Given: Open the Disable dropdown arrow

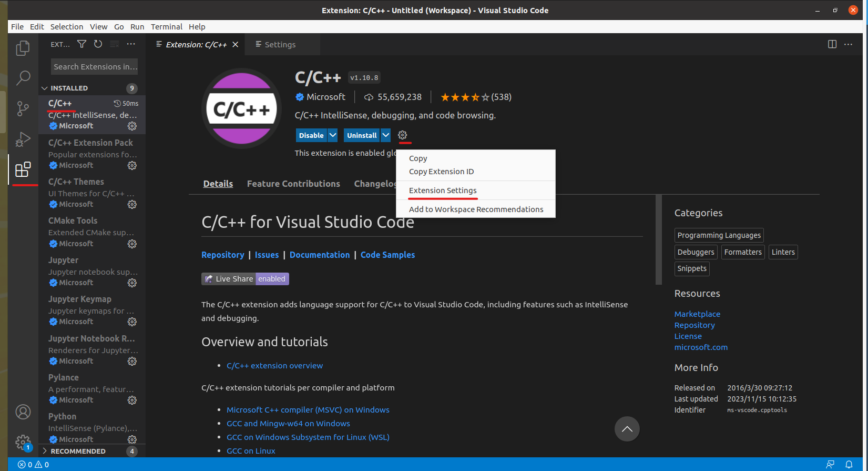Looking at the screenshot, I should pyautogui.click(x=332, y=135).
